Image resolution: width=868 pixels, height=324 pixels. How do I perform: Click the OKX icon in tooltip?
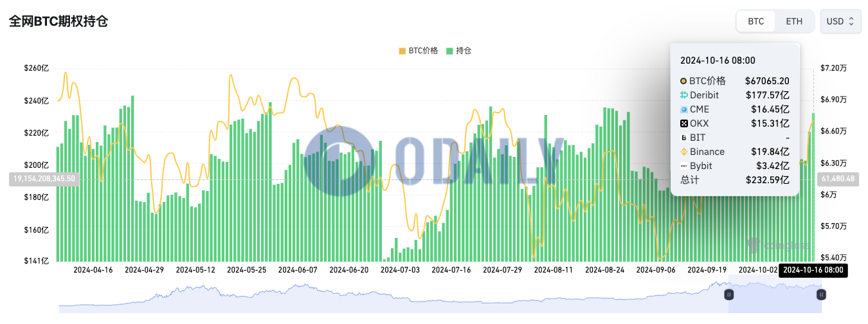pos(683,123)
